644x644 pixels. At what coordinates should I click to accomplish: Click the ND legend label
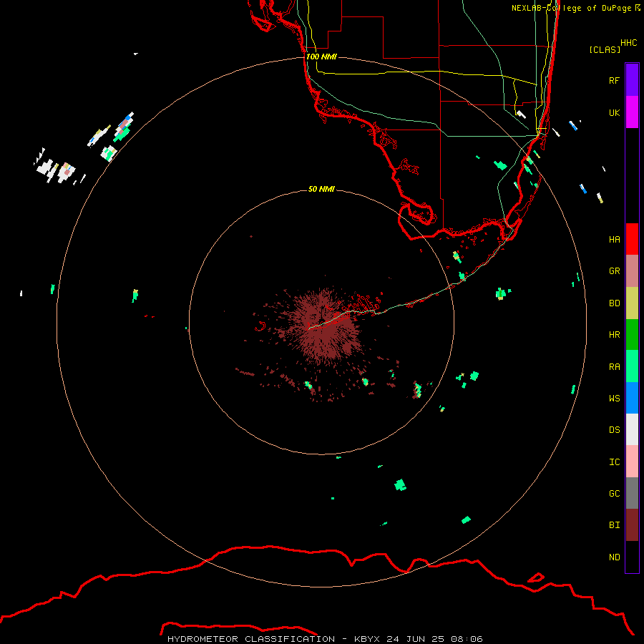click(614, 557)
